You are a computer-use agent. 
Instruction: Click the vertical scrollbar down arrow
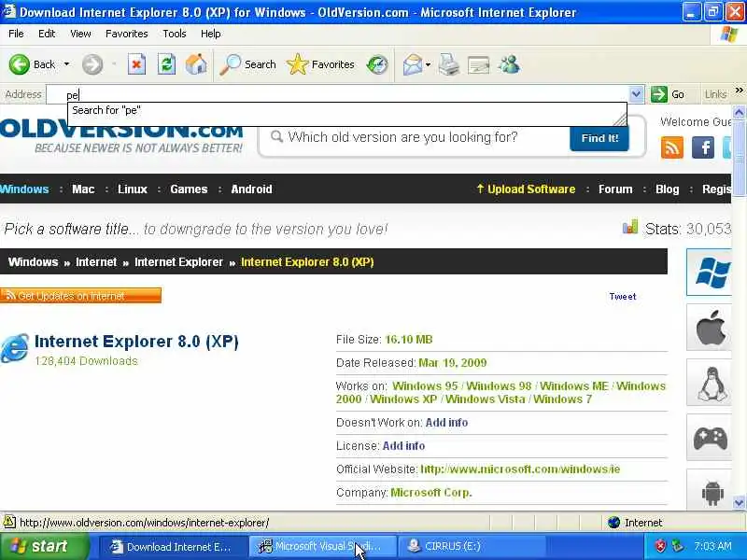tap(739, 502)
